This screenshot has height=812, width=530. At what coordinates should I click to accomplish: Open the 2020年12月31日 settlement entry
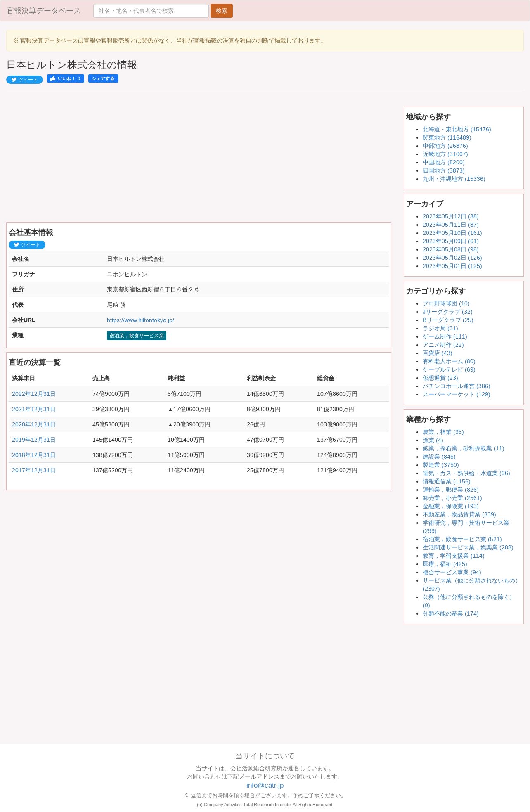coord(34,424)
